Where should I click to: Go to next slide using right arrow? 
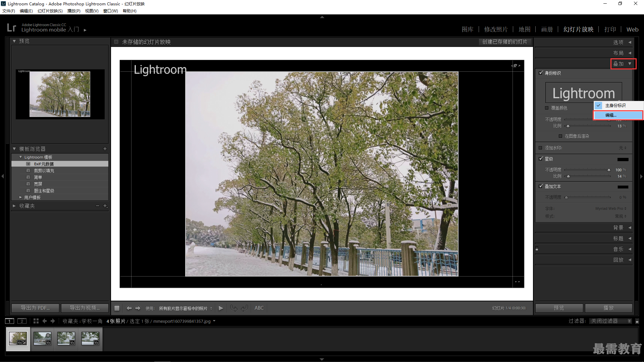pos(138,308)
